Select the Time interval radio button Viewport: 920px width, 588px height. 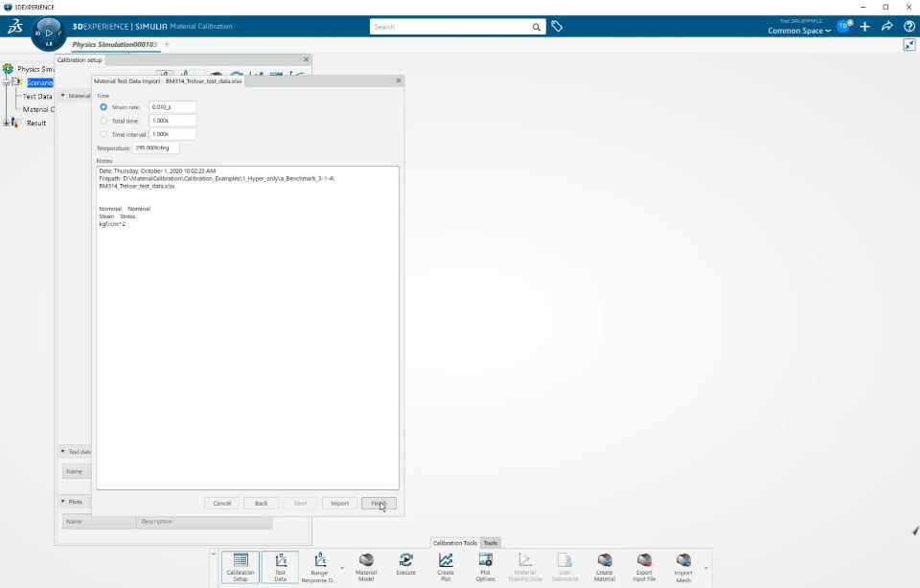point(103,134)
